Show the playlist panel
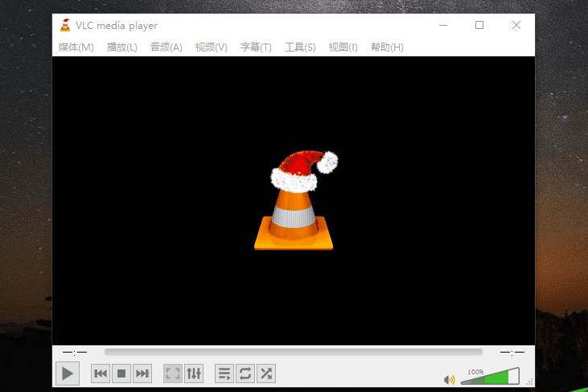 224,373
